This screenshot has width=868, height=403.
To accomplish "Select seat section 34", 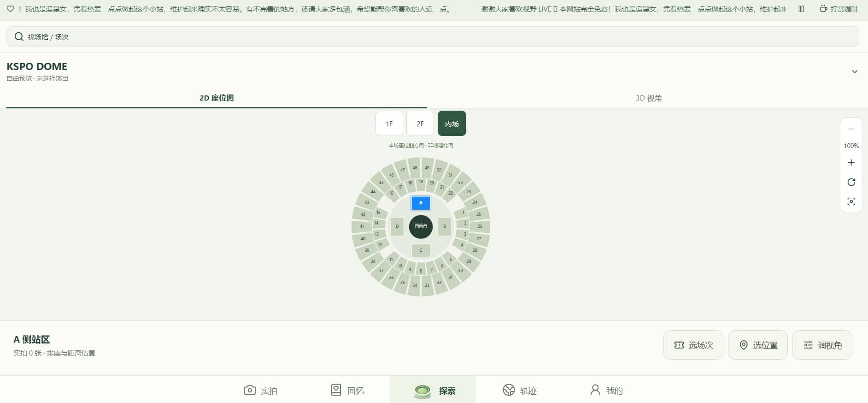I will (415, 285).
